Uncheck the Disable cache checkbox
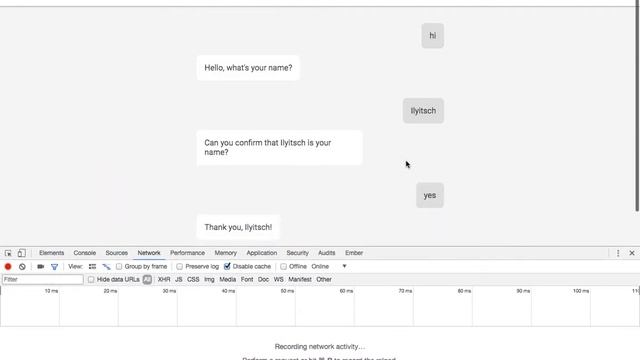Viewport: 640px width, 360px height. 227,267
